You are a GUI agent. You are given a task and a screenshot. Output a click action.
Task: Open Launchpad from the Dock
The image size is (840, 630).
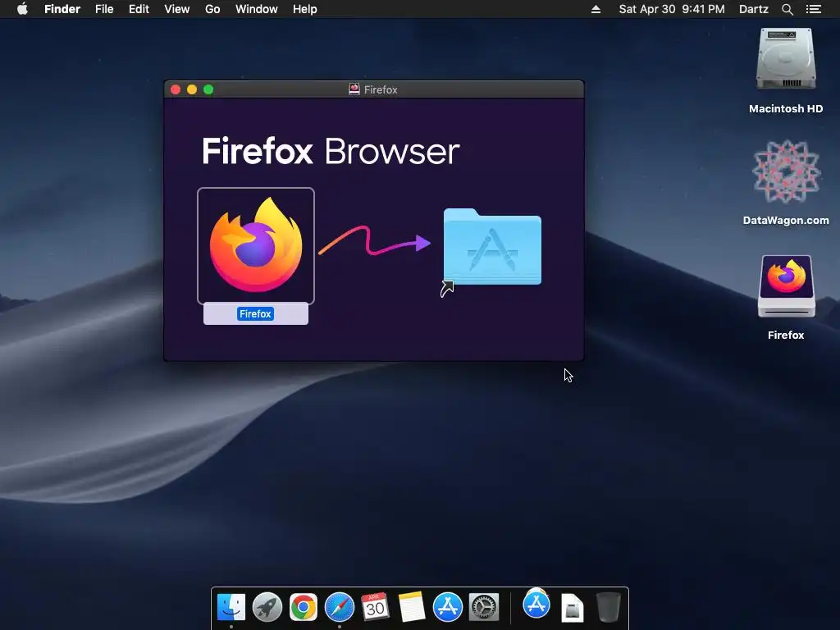[267, 607]
